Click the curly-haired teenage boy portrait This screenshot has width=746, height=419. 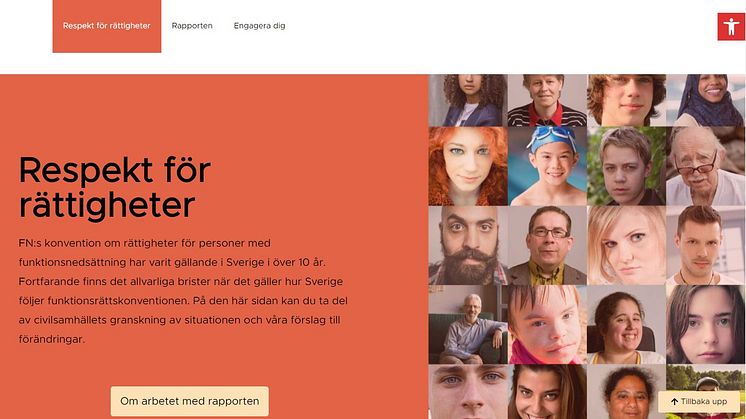click(x=627, y=100)
